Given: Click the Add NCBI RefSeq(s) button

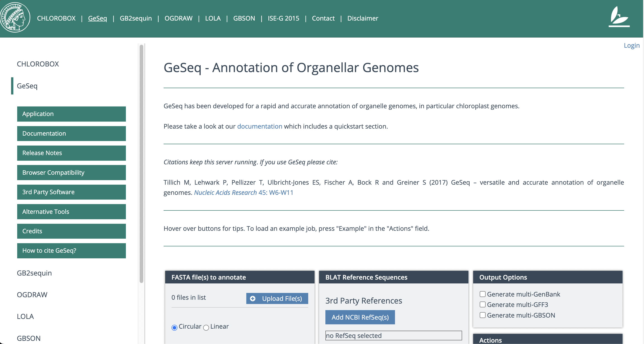Looking at the screenshot, I should (360, 317).
